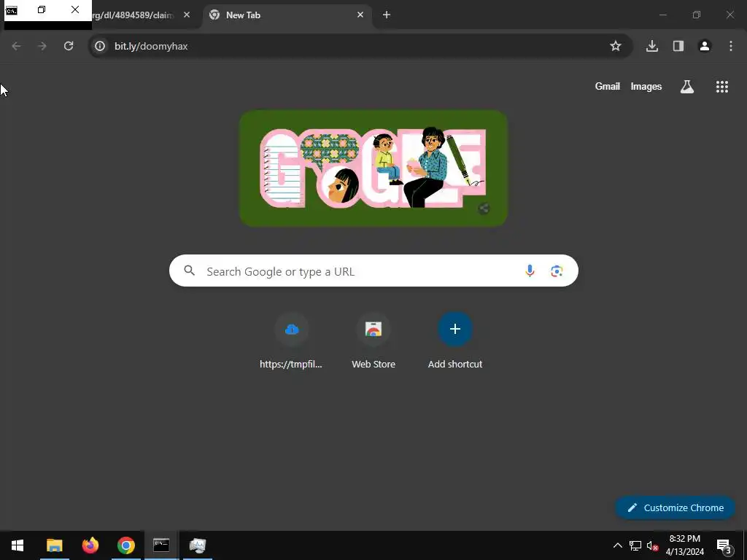Search by image with Google Lens icon

click(557, 271)
